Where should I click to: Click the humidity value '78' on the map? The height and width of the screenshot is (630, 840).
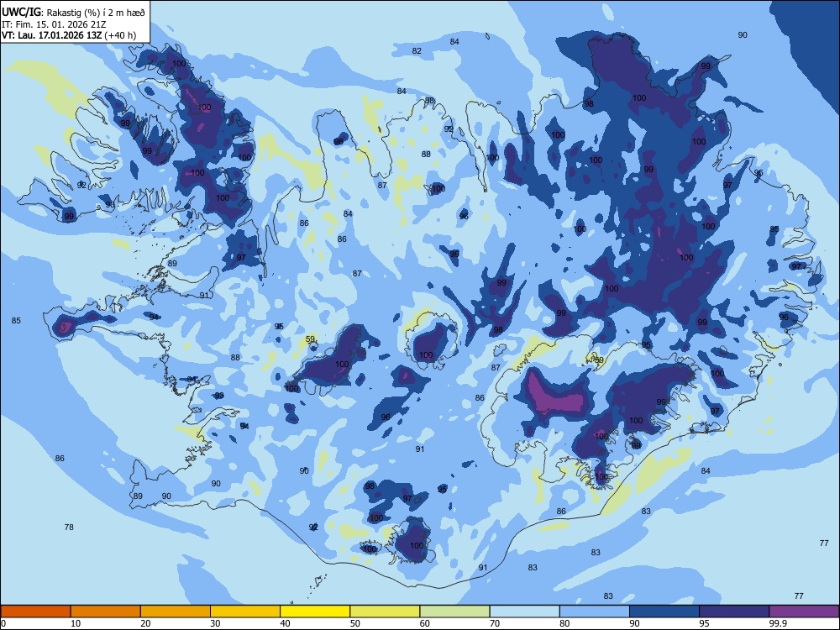69,528
